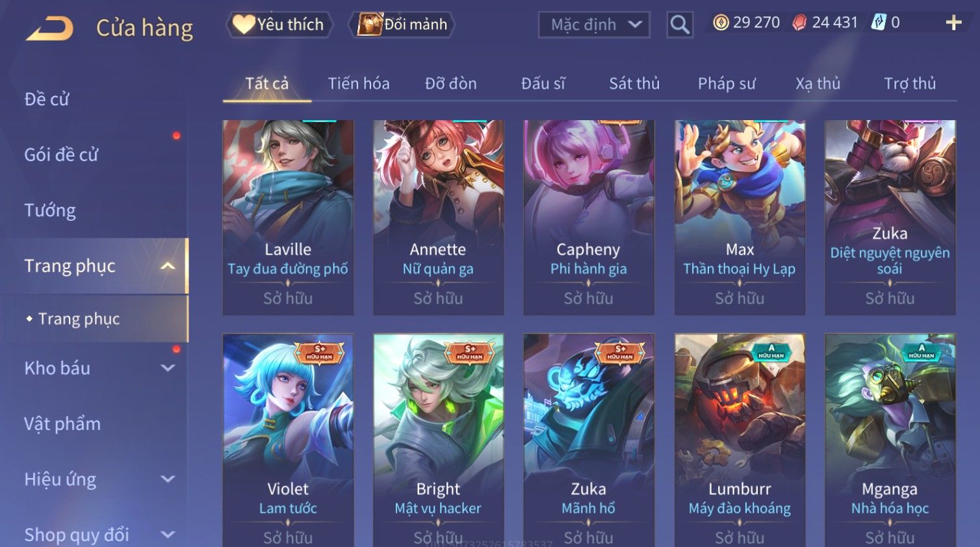The image size is (980, 547).
Task: Click the golden back arrow icon
Action: point(49,29)
